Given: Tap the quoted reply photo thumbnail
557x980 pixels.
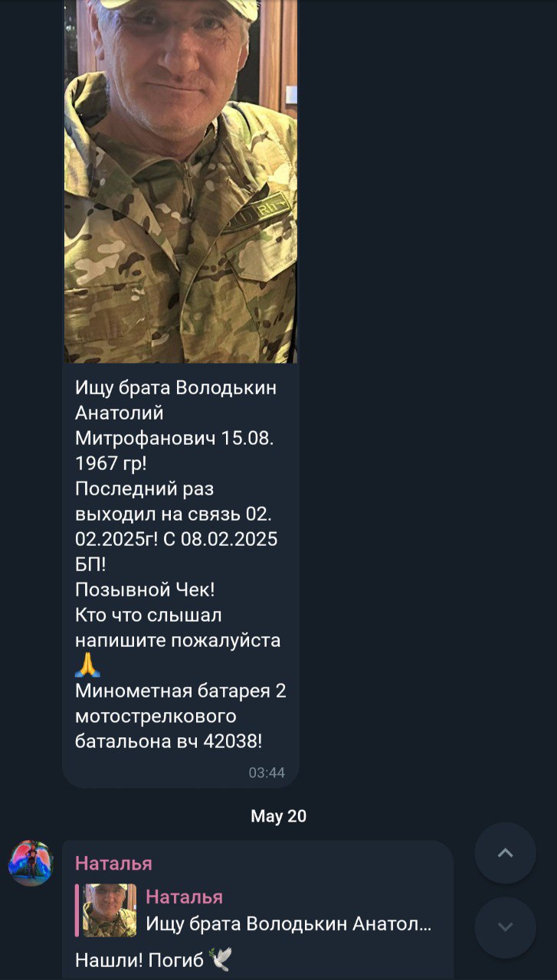Looking at the screenshot, I should 110,910.
